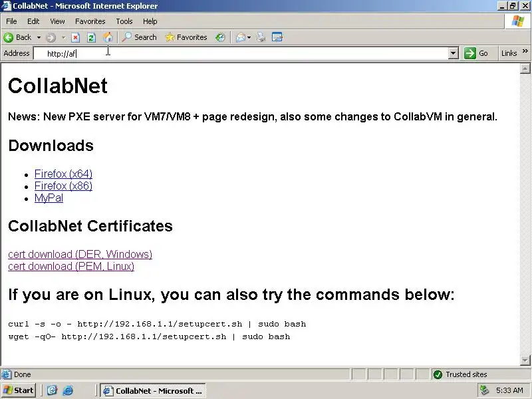Click the scrollbar down arrow
This screenshot has height=399, width=532.
pyautogui.click(x=525, y=360)
